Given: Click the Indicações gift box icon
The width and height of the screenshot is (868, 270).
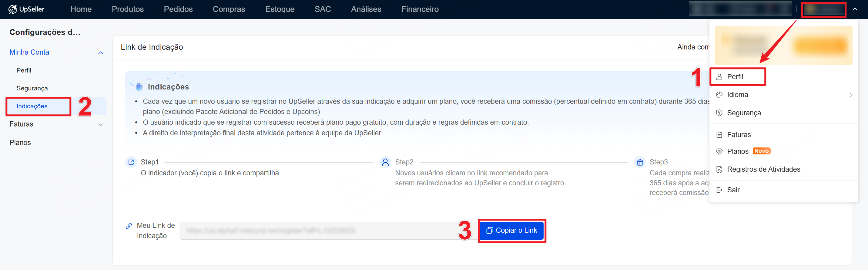Looking at the screenshot, I should click(x=139, y=87).
